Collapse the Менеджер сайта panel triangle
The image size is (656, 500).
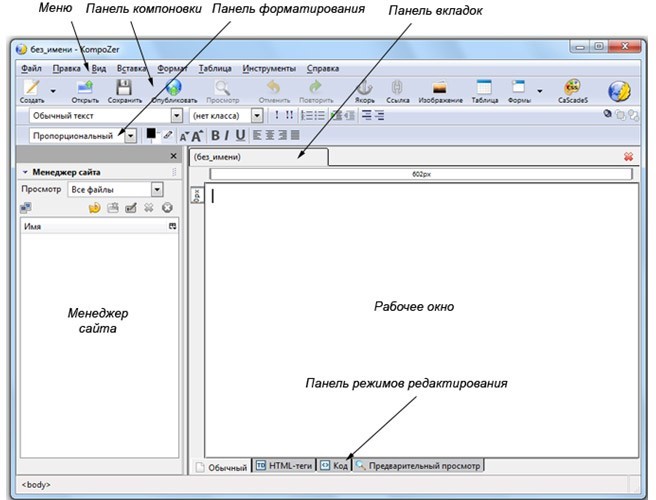click(25, 172)
